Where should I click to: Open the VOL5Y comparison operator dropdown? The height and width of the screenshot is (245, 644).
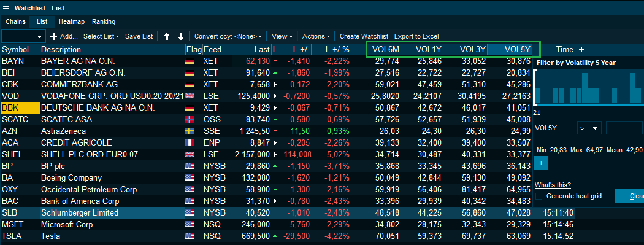coord(589,128)
